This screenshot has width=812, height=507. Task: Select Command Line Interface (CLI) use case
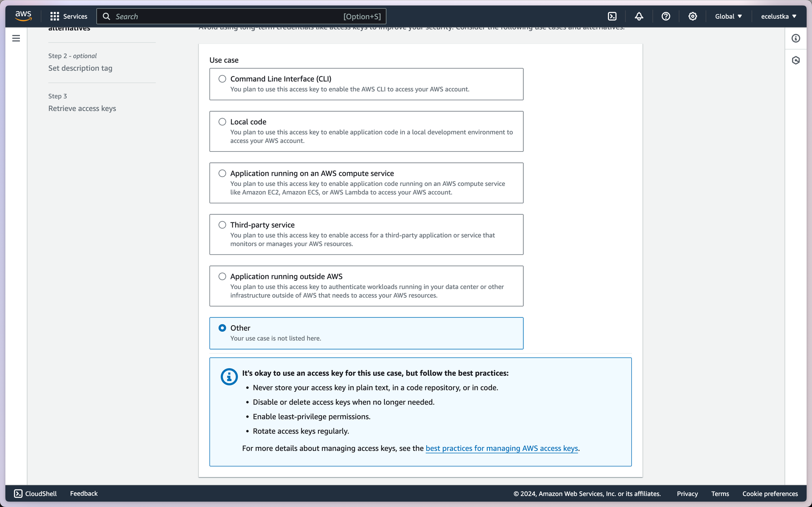(222, 79)
